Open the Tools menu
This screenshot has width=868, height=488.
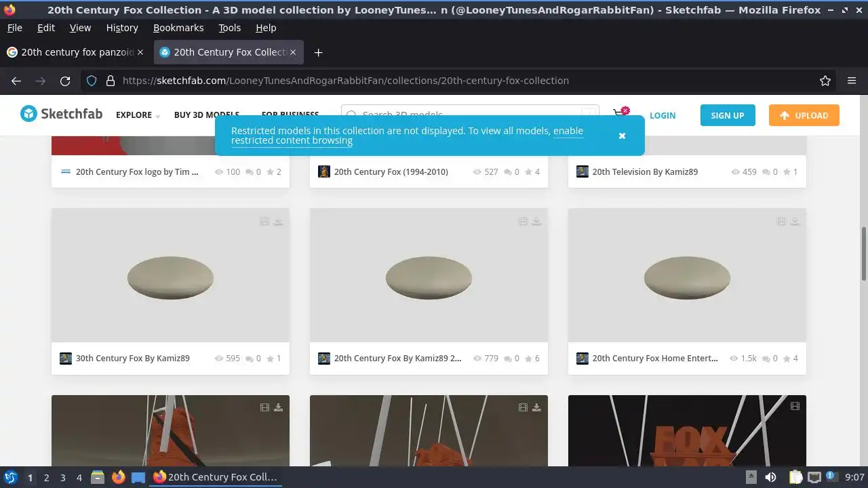[229, 28]
